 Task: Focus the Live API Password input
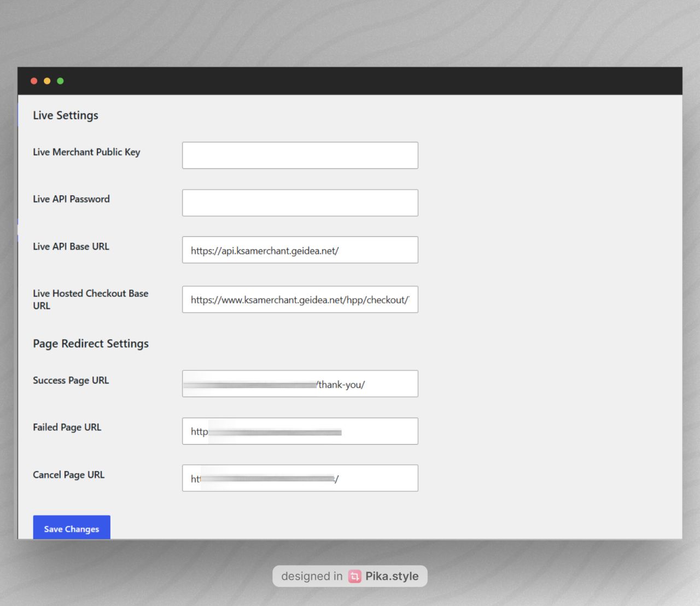pyautogui.click(x=300, y=203)
